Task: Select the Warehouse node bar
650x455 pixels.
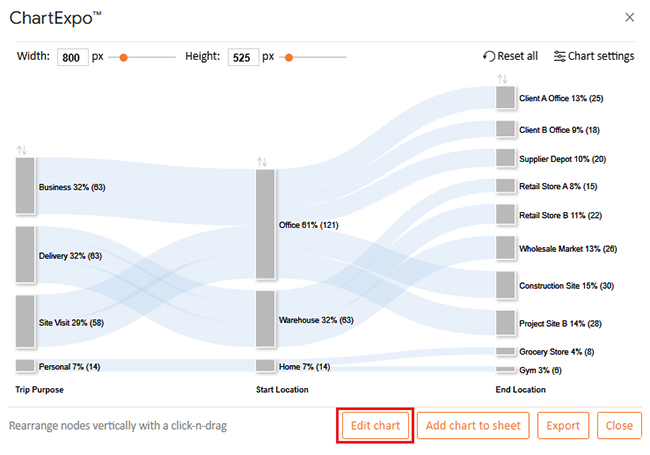Action: (x=265, y=318)
